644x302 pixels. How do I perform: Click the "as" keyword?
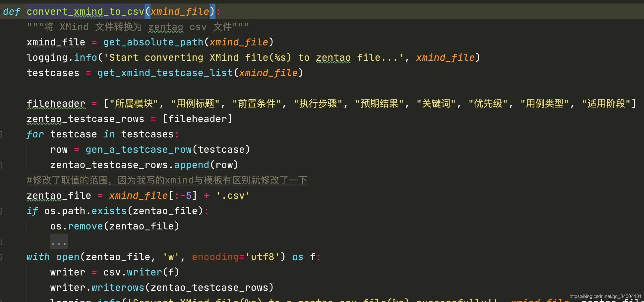298,257
